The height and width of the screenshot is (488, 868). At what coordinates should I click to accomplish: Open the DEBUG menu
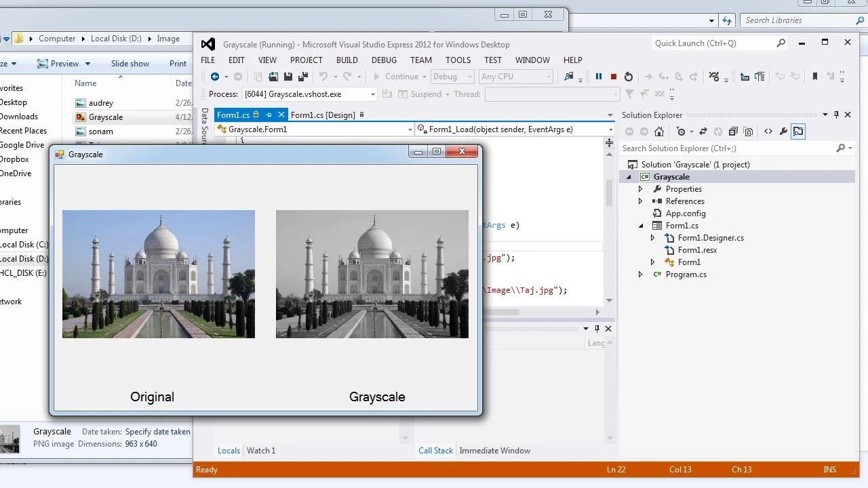pyautogui.click(x=384, y=60)
